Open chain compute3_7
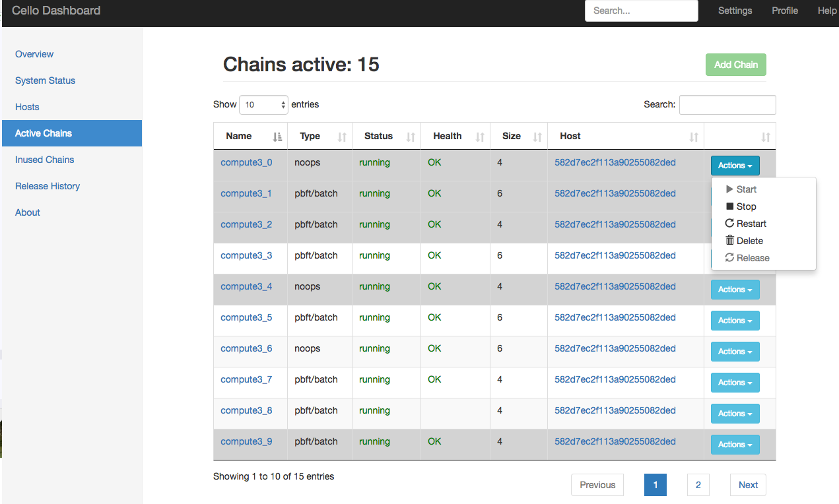839x504 pixels. [246, 379]
